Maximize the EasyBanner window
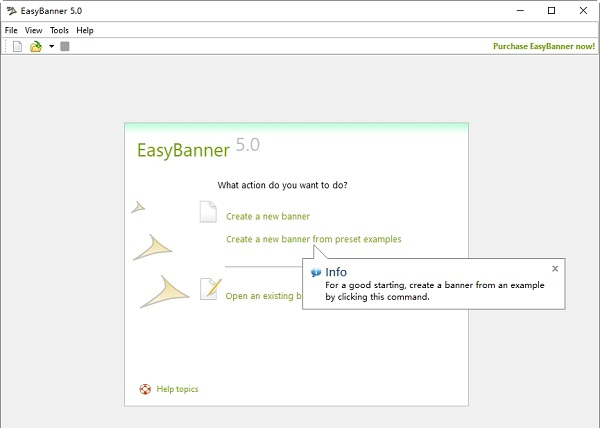600x445 pixels. 551,11
